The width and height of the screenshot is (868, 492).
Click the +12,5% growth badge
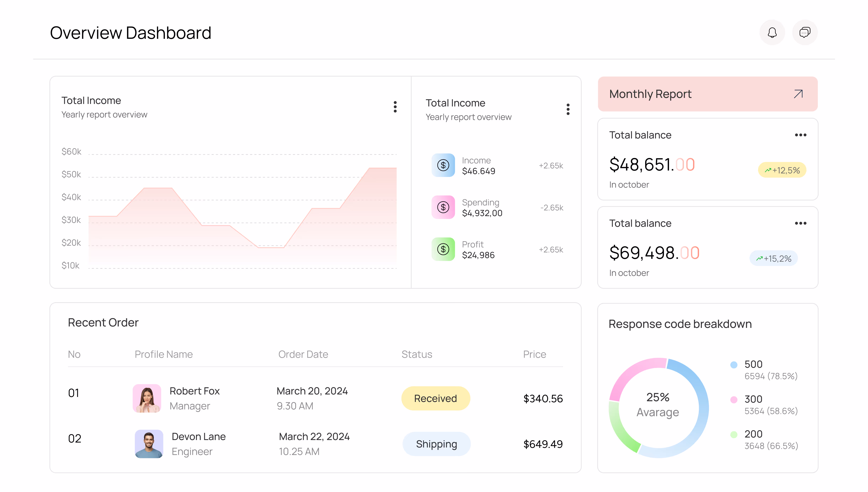pos(782,170)
